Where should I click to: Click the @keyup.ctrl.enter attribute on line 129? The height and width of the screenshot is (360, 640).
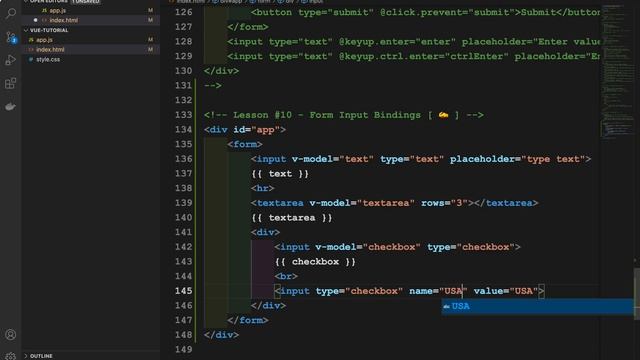(423, 56)
